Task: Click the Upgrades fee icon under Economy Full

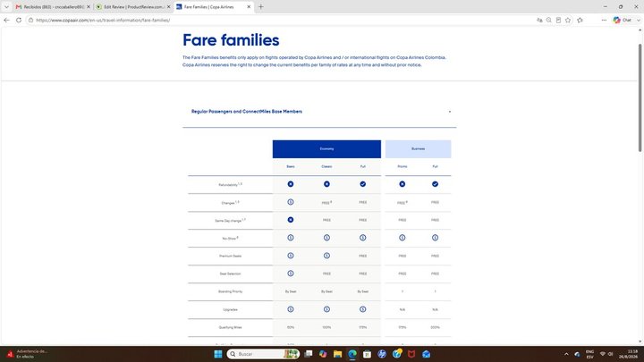Action: tap(362, 309)
